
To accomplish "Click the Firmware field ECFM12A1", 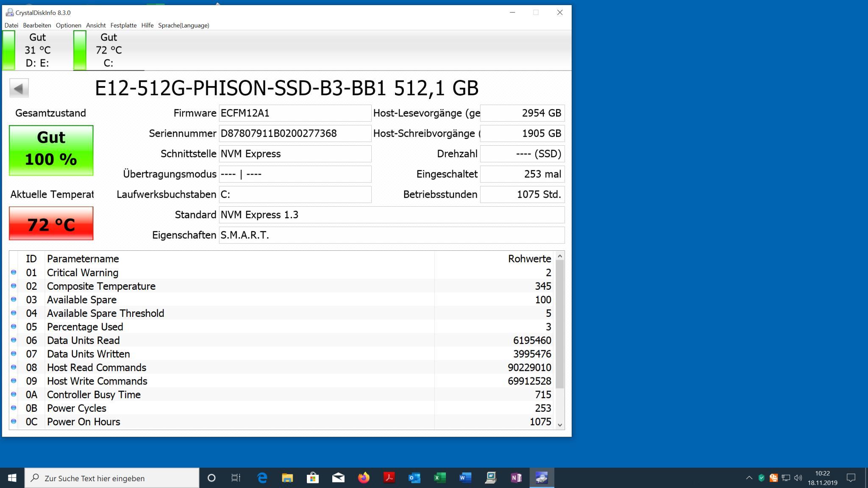I will [295, 113].
